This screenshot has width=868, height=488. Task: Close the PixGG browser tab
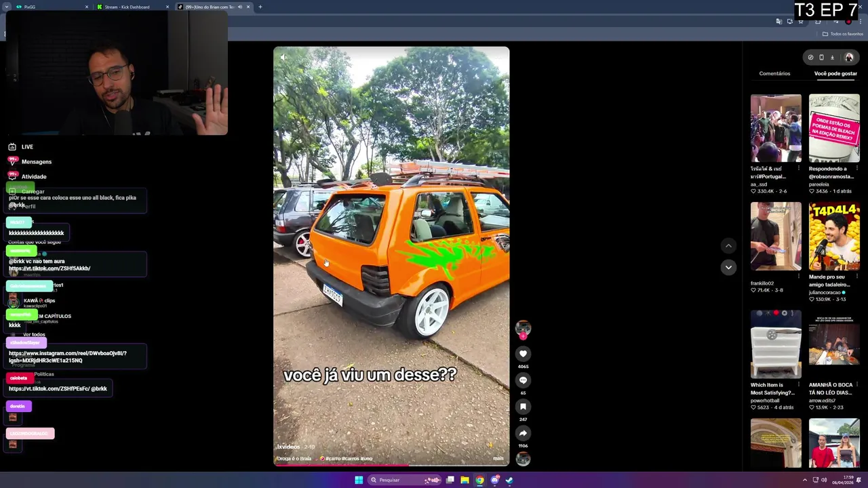click(87, 7)
